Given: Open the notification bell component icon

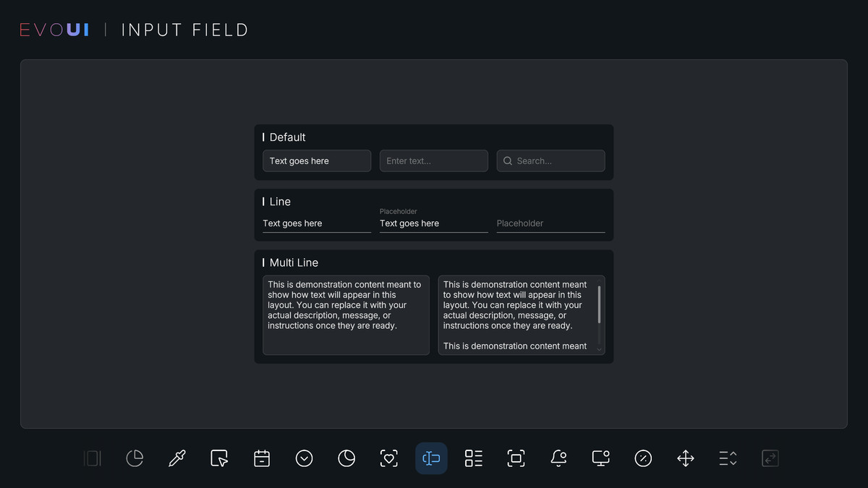Looking at the screenshot, I should click(x=558, y=458).
